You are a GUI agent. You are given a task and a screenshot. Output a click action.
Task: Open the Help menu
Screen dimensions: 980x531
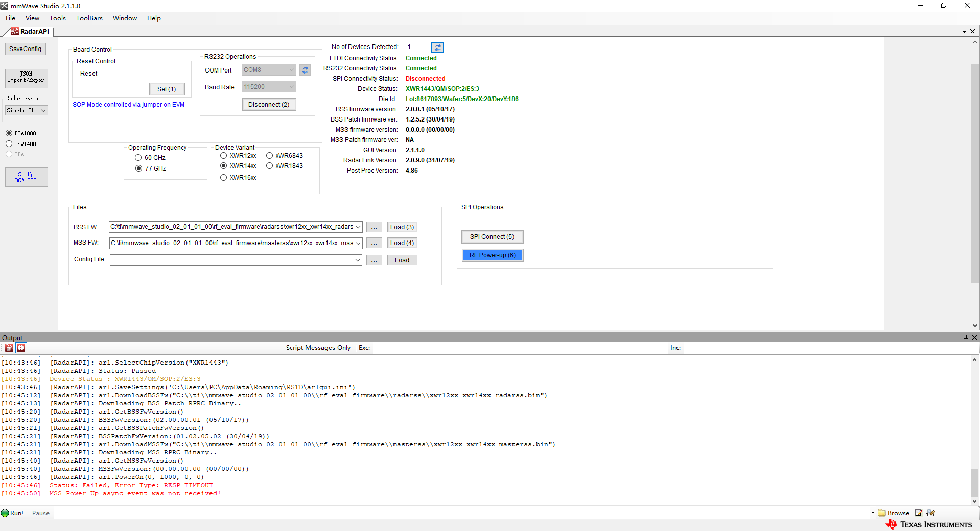[x=154, y=18]
